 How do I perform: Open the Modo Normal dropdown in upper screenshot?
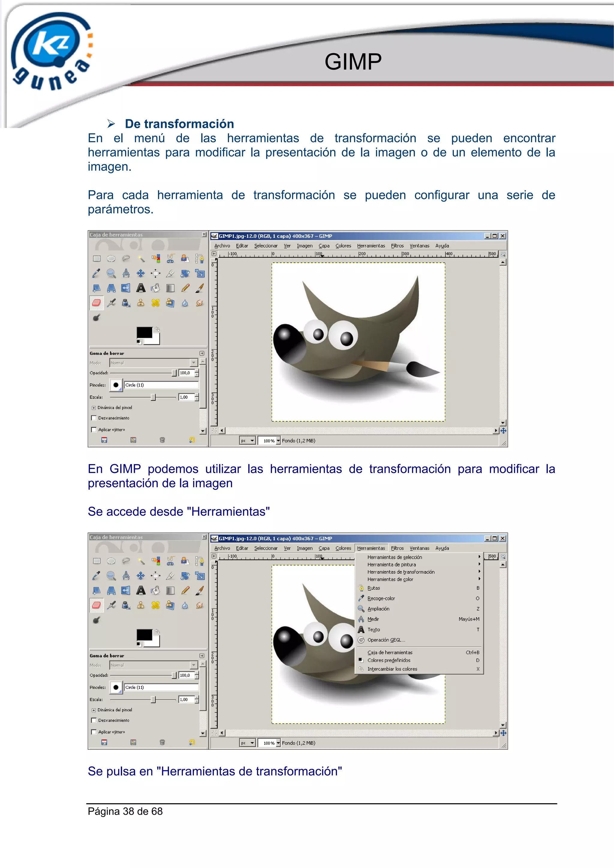click(x=153, y=363)
